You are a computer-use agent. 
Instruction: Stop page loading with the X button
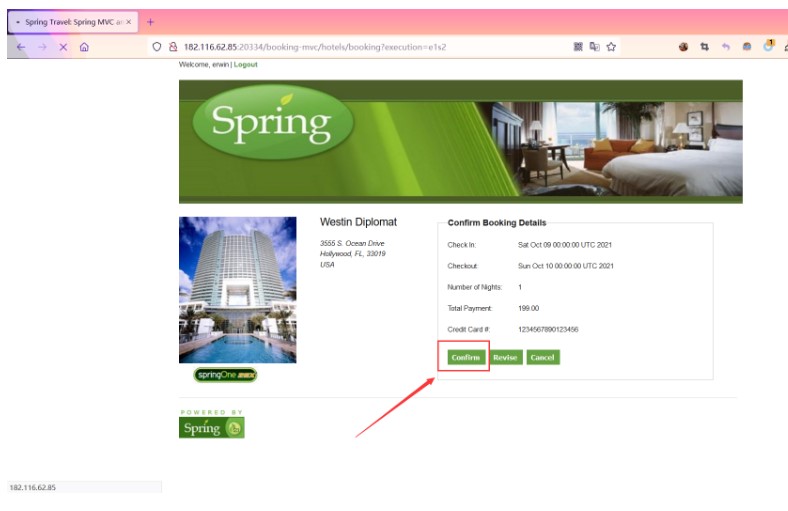(x=63, y=47)
